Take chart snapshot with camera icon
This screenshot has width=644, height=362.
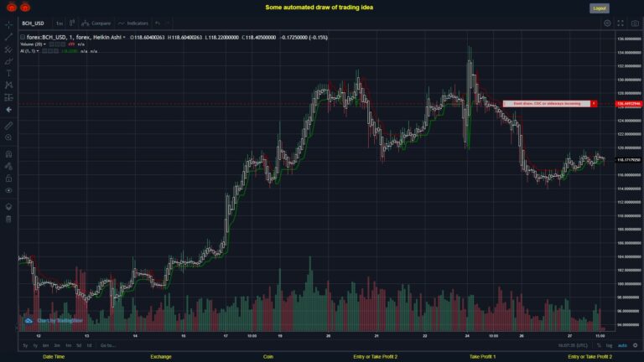point(635,23)
